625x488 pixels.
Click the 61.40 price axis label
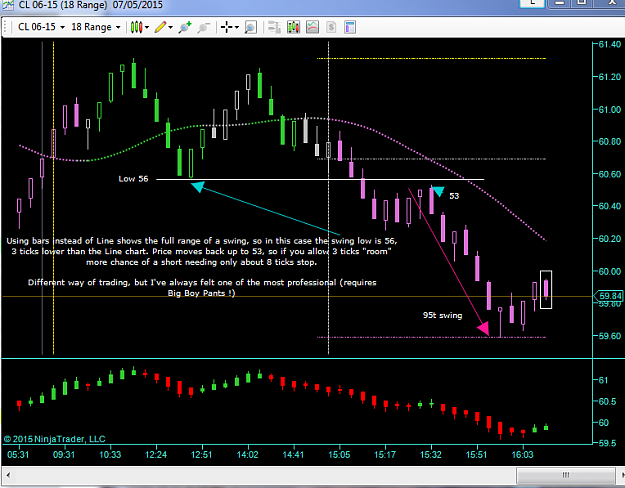click(x=610, y=44)
